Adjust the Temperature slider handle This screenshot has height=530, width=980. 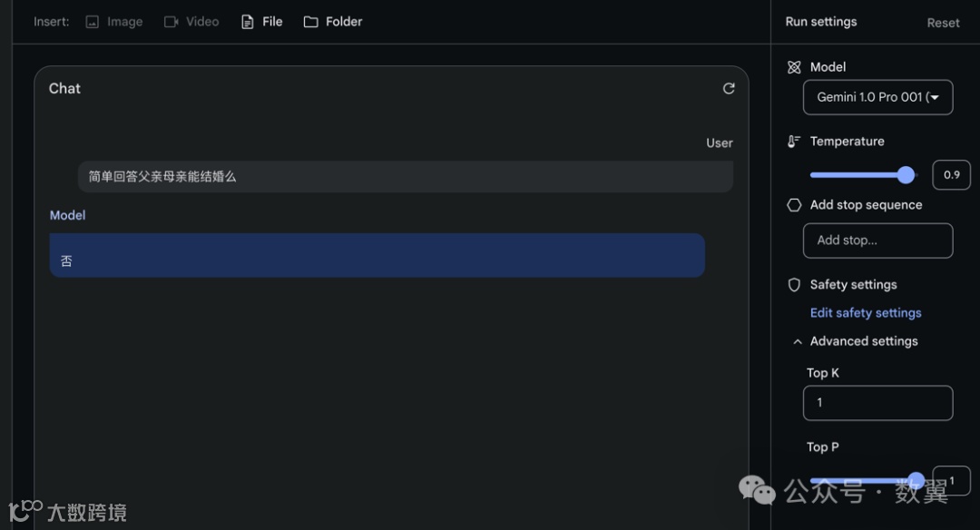pyautogui.click(x=906, y=175)
